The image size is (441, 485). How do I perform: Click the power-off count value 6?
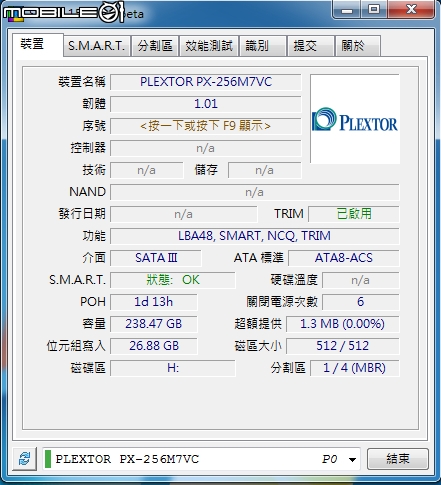361,302
